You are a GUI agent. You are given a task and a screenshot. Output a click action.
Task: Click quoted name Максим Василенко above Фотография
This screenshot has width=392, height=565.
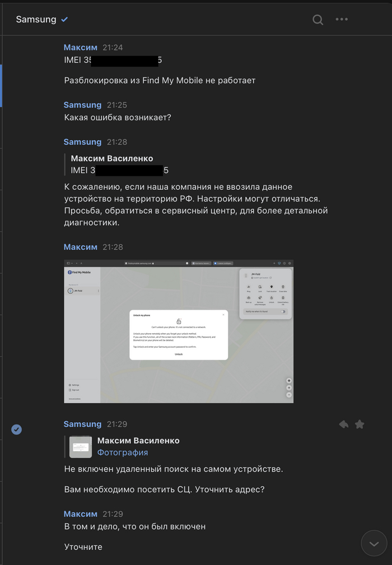coord(138,441)
